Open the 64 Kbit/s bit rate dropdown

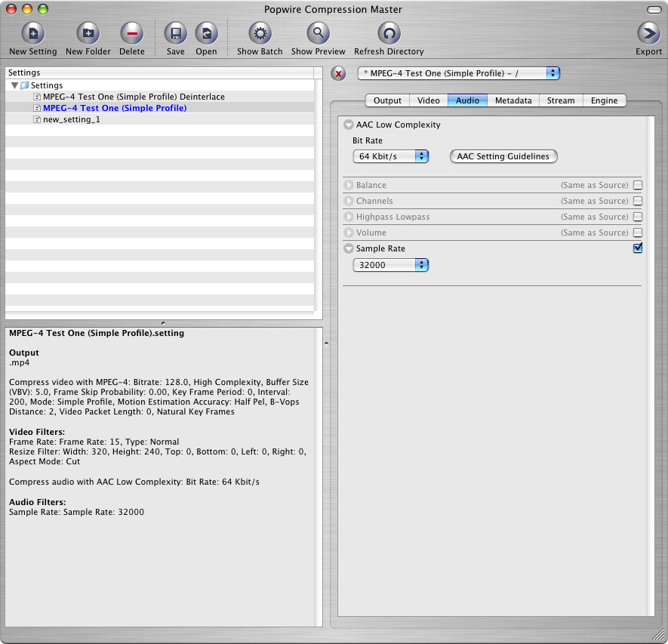390,156
